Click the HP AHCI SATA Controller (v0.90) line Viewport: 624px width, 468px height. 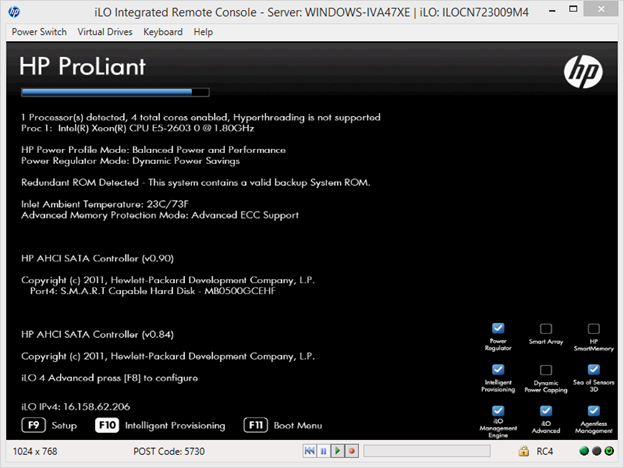point(98,259)
